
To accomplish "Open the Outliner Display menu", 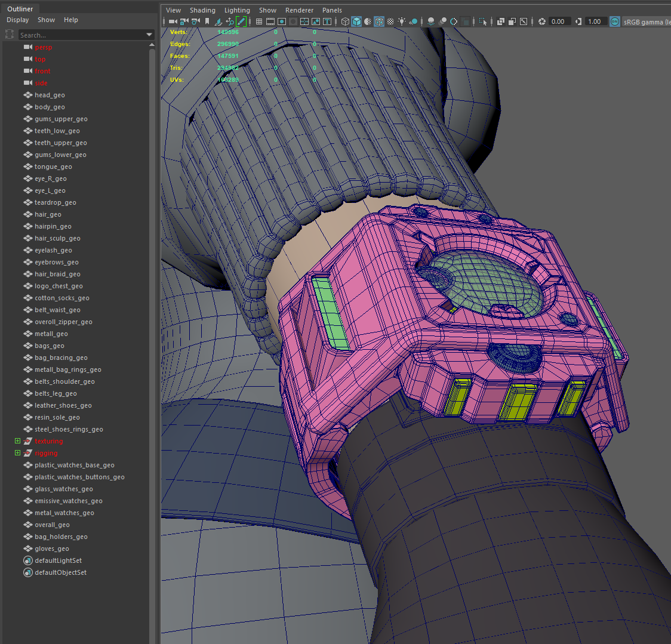I will pos(18,20).
